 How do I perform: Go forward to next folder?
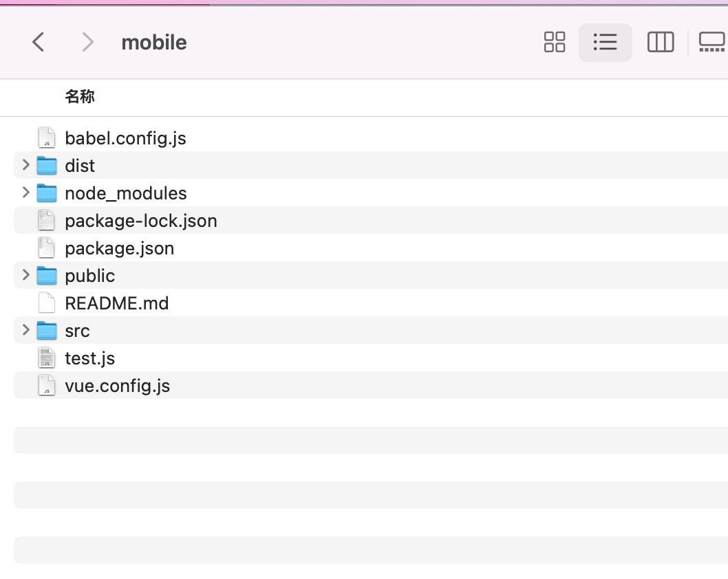[87, 42]
